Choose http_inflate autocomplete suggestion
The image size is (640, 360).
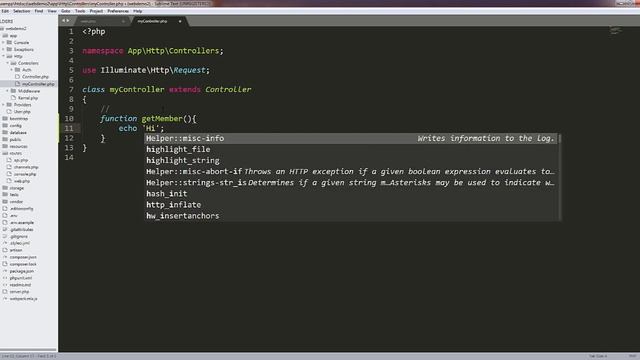click(x=351, y=204)
